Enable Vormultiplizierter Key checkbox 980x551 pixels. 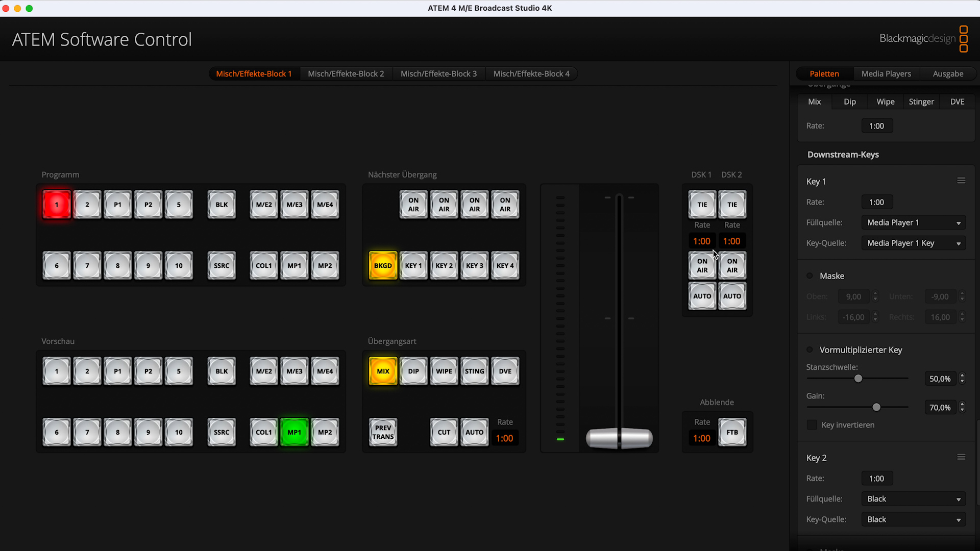pos(811,350)
